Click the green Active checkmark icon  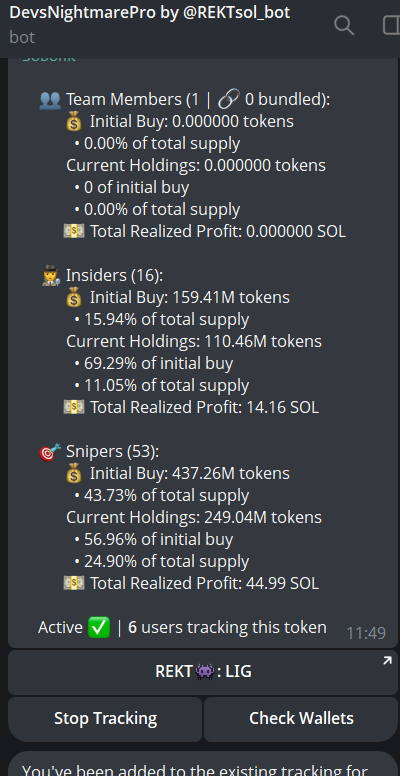pyautogui.click(x=99, y=628)
